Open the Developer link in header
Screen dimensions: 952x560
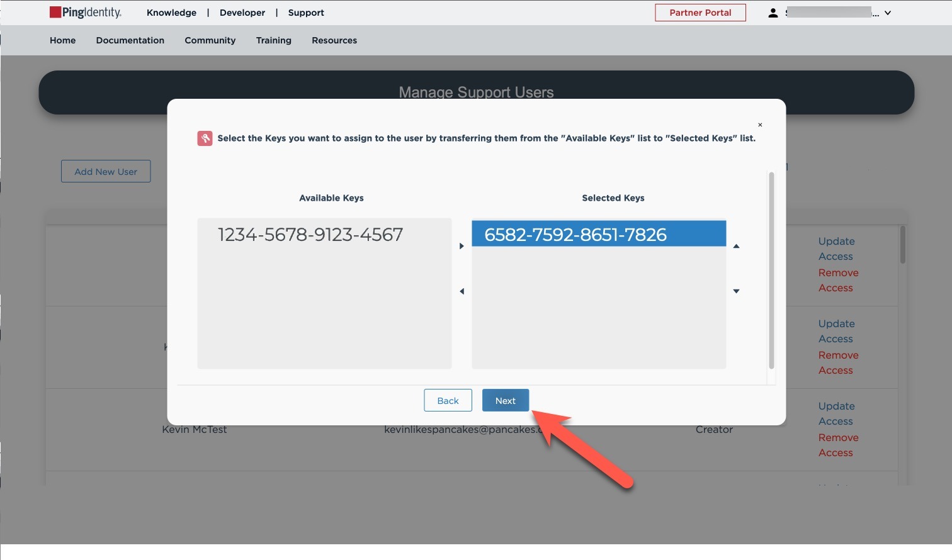(x=242, y=13)
